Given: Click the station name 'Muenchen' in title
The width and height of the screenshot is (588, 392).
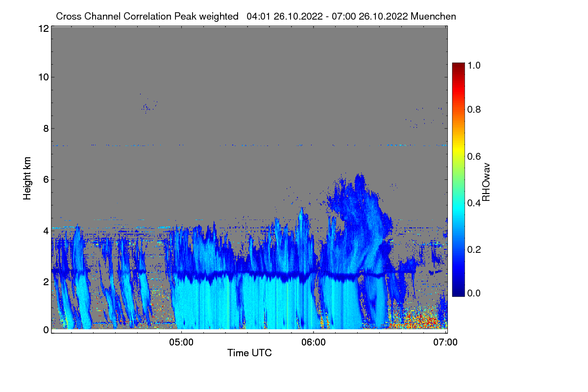Looking at the screenshot, I should 434,17.
